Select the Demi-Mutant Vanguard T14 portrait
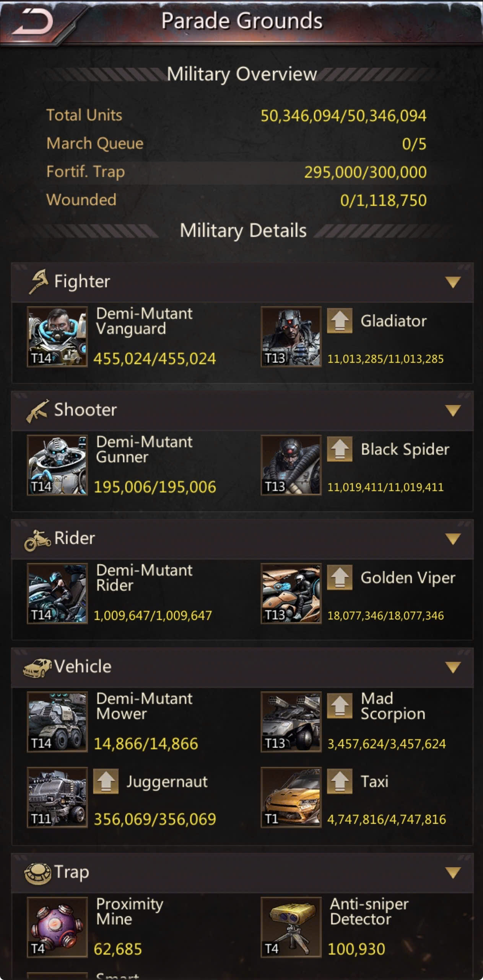The width and height of the screenshot is (483, 980). tap(57, 337)
